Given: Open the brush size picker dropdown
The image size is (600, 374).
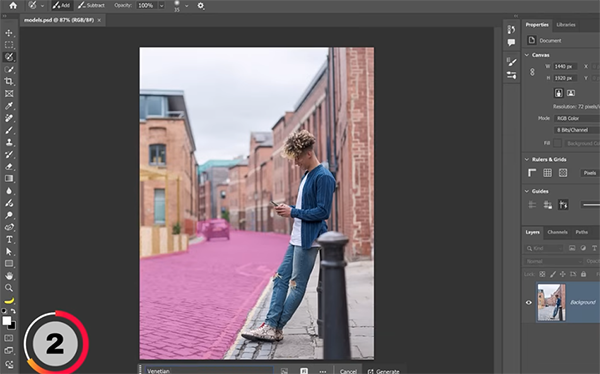Looking at the screenshot, I should (187, 6).
